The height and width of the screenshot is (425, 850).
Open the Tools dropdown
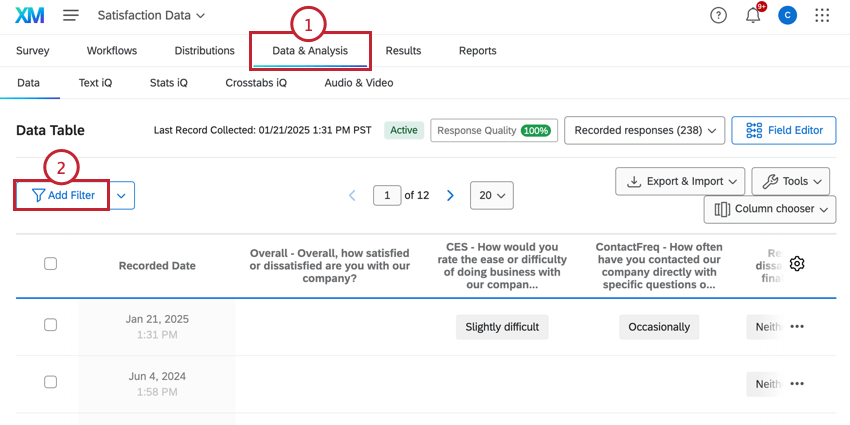point(790,181)
